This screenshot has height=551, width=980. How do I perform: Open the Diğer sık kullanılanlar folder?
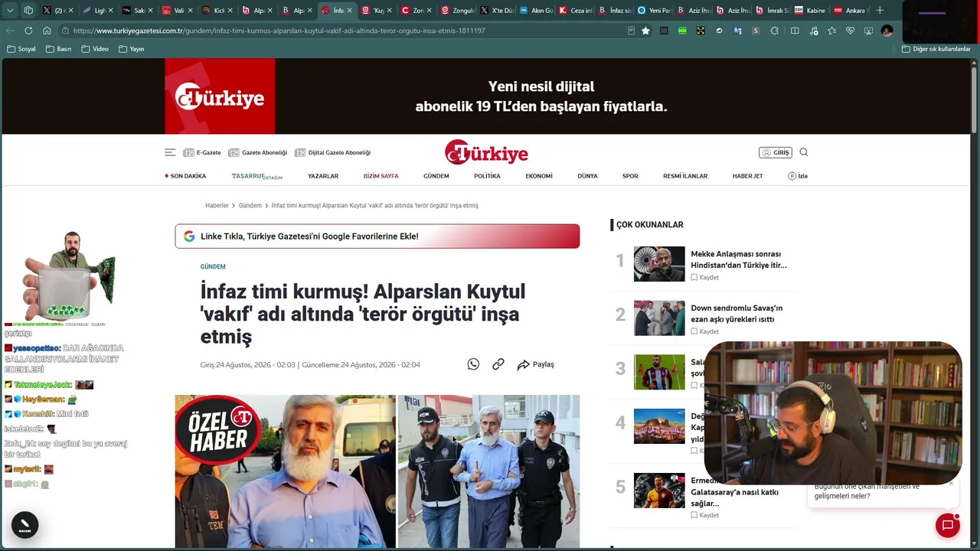(936, 49)
